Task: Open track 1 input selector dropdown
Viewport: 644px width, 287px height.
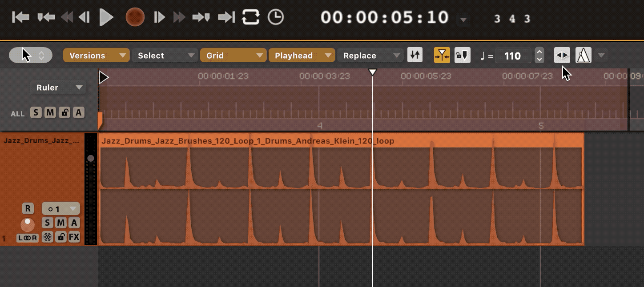Action: (61, 208)
